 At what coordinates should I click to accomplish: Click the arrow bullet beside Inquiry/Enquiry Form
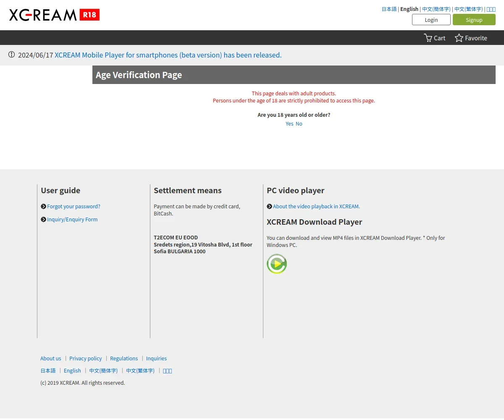[x=43, y=219]
